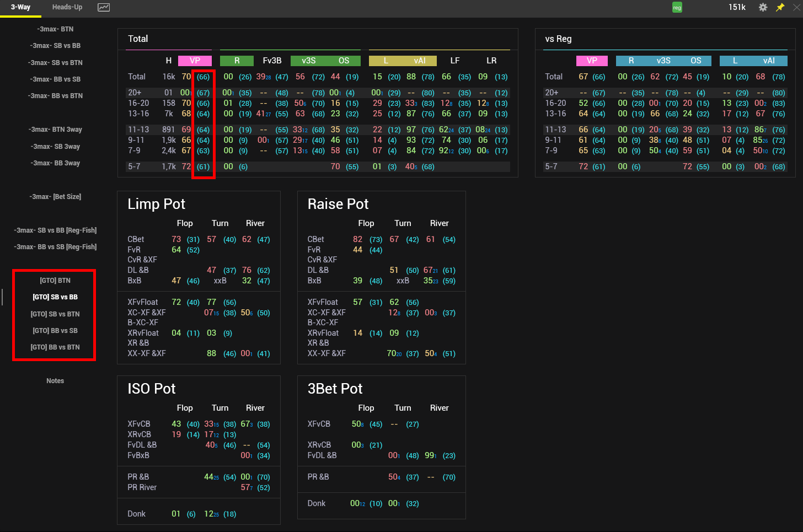
Task: Open the [GTO] BTN page
Action: (55, 281)
